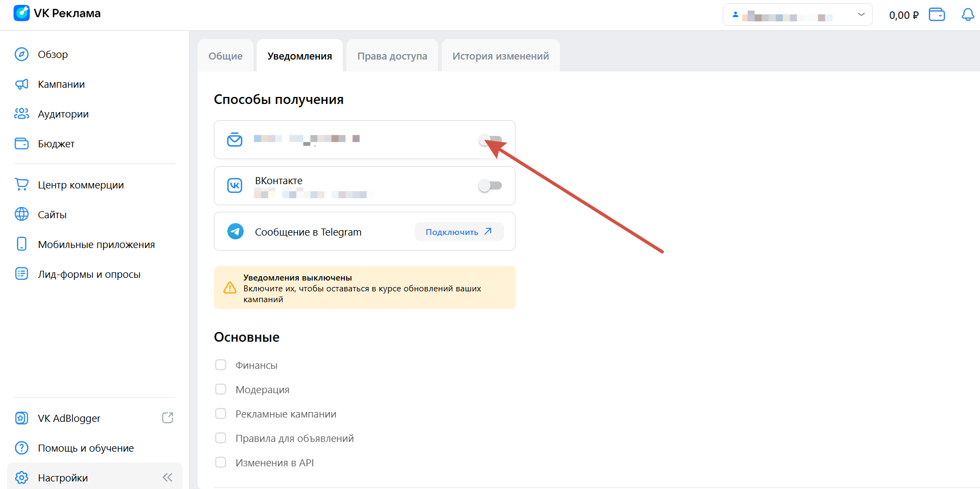Click the Помощь и обучение question icon
980x489 pixels.
click(22, 448)
